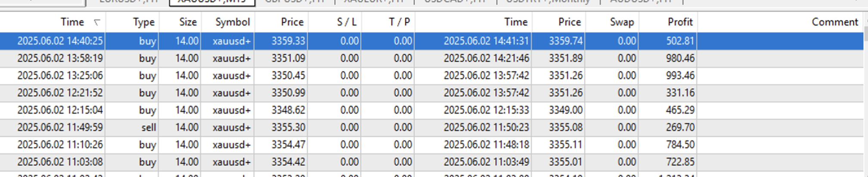The image size is (868, 177).
Task: Click the sort arrow in Time header
Action: coord(97,22)
